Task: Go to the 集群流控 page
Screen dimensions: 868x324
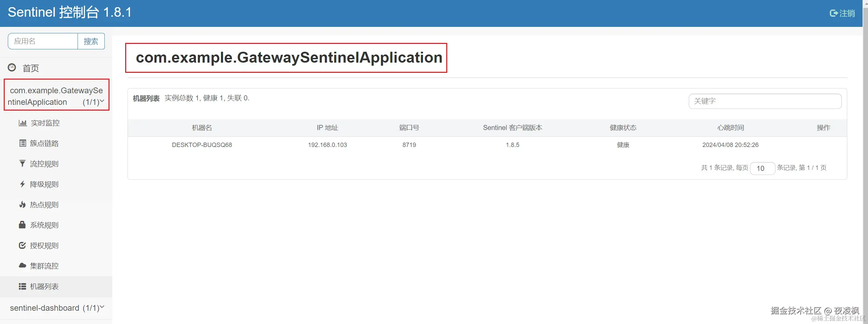Action: tap(44, 266)
